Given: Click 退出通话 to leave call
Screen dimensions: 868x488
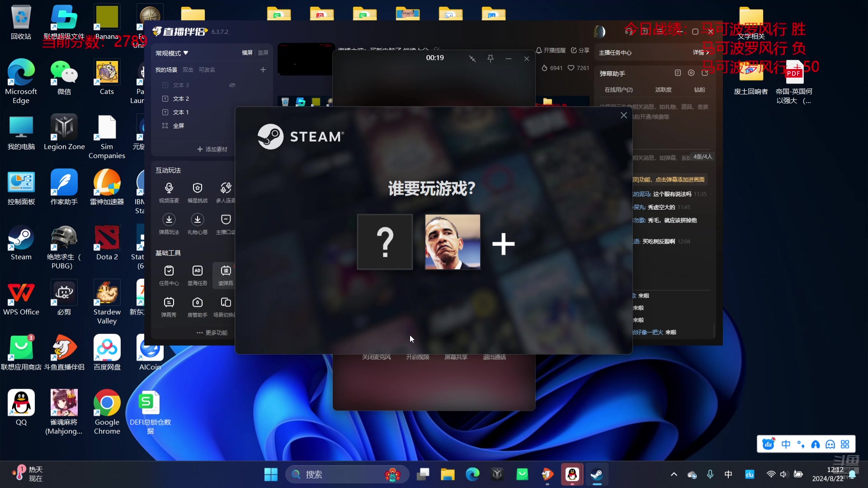Looking at the screenshot, I should 494,357.
